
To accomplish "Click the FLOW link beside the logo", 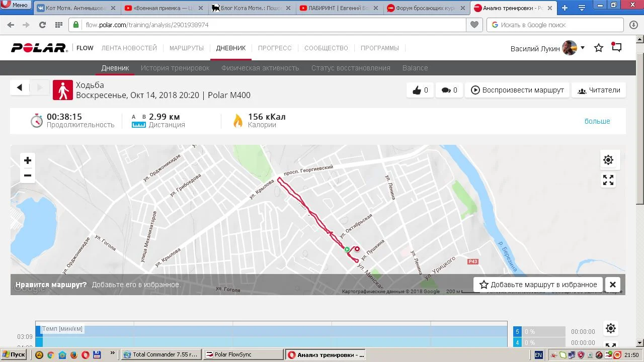I will click(85, 48).
